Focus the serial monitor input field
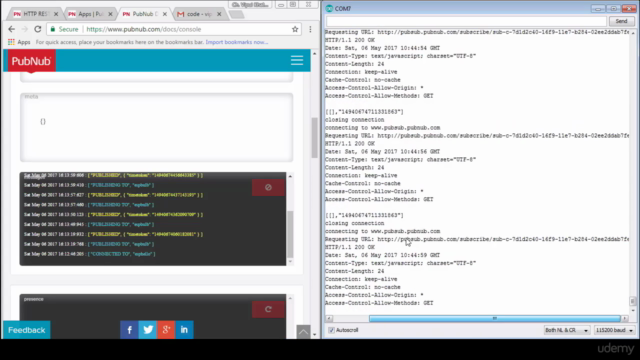The width and height of the screenshot is (640, 360). [x=466, y=21]
